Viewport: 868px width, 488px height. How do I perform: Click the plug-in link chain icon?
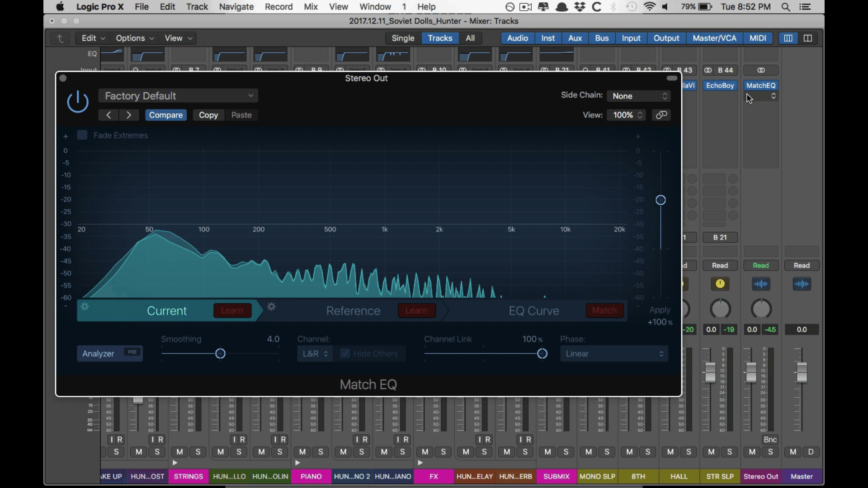(661, 115)
